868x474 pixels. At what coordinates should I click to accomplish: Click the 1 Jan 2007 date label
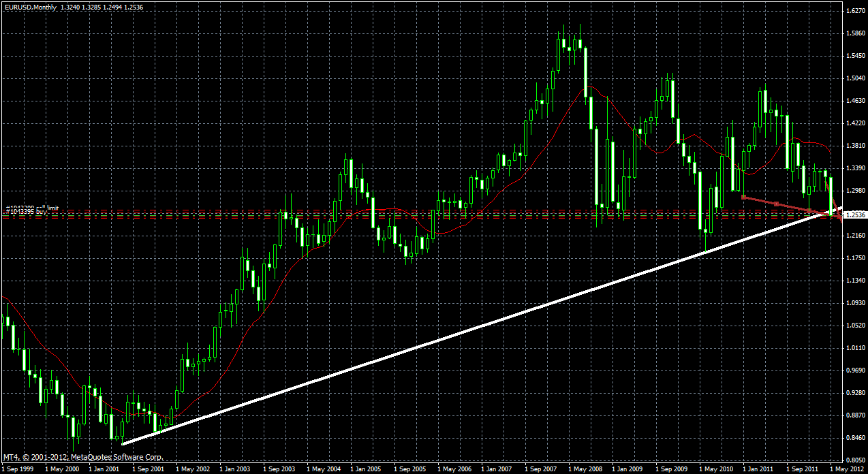pyautogui.click(x=497, y=469)
